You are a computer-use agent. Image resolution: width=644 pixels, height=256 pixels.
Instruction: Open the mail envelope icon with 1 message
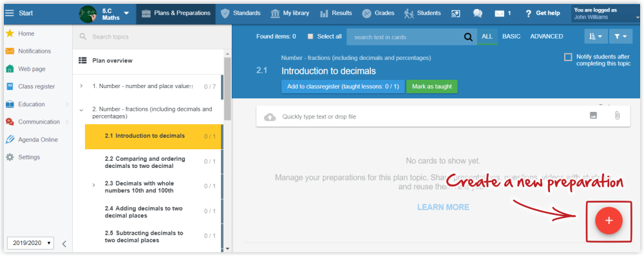coord(503,13)
